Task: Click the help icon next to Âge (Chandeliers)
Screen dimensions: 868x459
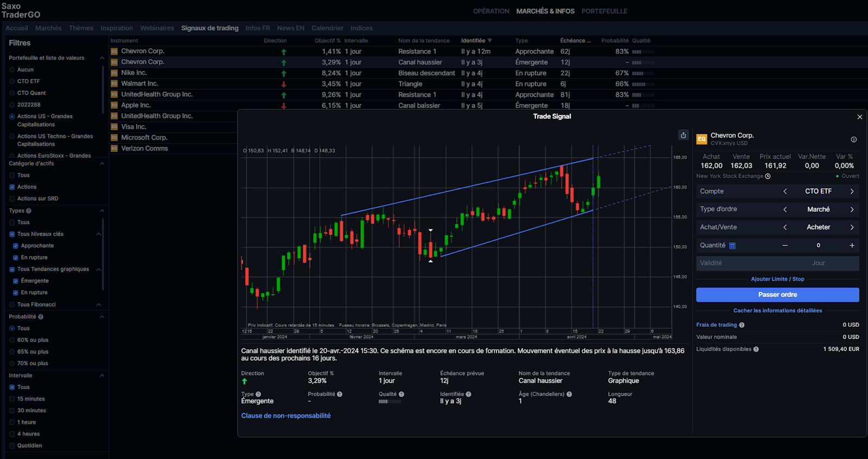Action: 569,394
